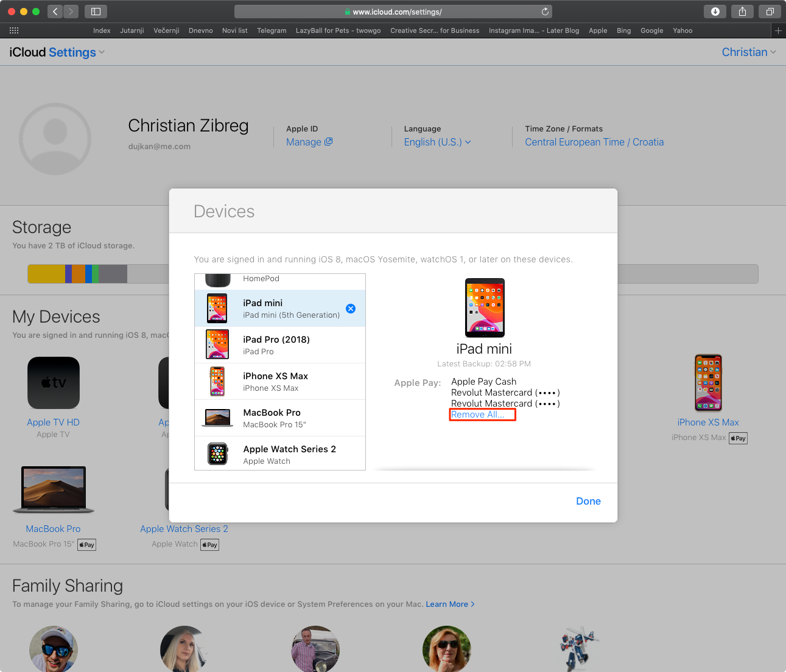This screenshot has height=672, width=786.
Task: Remove iPad mini with the blue X button
Action: click(x=351, y=309)
